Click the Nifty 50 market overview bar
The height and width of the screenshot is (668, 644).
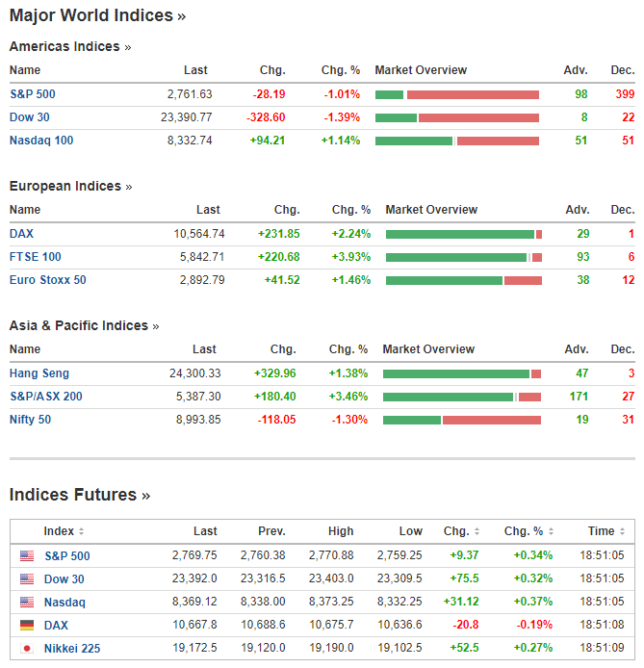(x=462, y=421)
